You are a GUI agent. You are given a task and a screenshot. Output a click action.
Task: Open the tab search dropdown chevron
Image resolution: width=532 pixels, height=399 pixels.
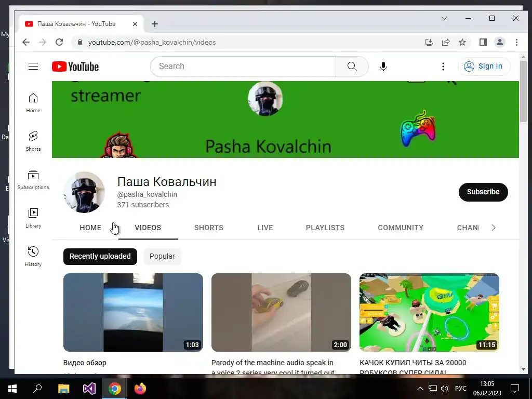(444, 18)
